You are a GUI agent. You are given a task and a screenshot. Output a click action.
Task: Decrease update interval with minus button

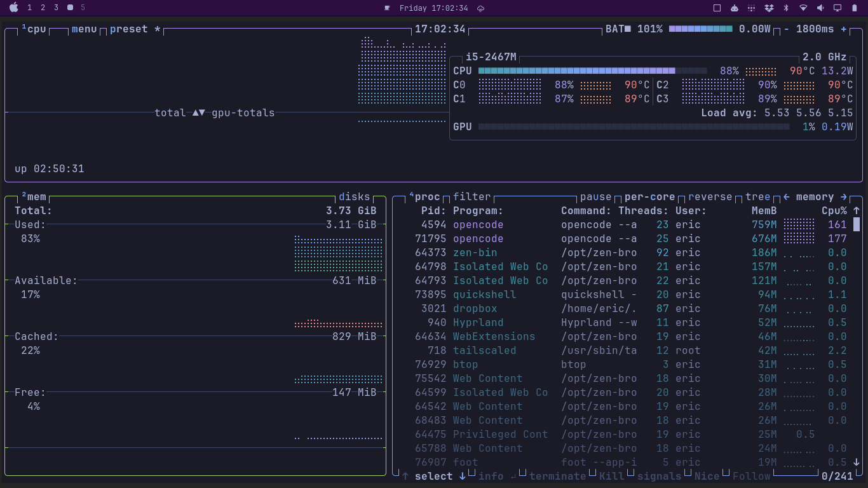[787, 29]
